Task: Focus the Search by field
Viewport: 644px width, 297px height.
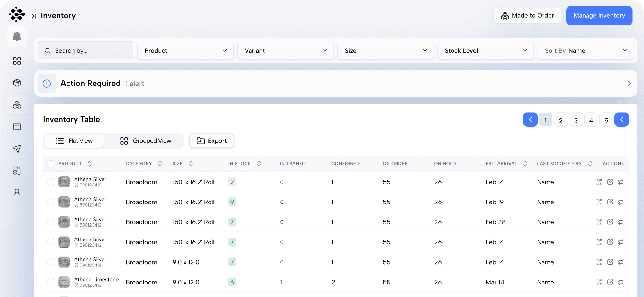Action: pyautogui.click(x=85, y=51)
